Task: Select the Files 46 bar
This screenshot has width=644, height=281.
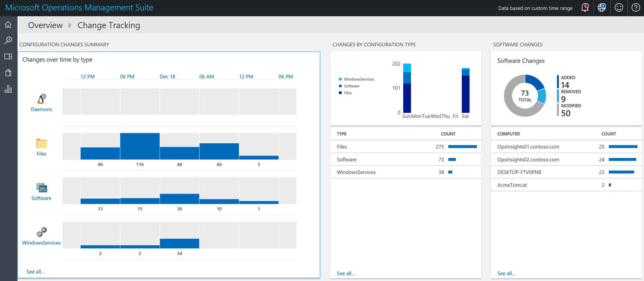Action: tap(100, 153)
